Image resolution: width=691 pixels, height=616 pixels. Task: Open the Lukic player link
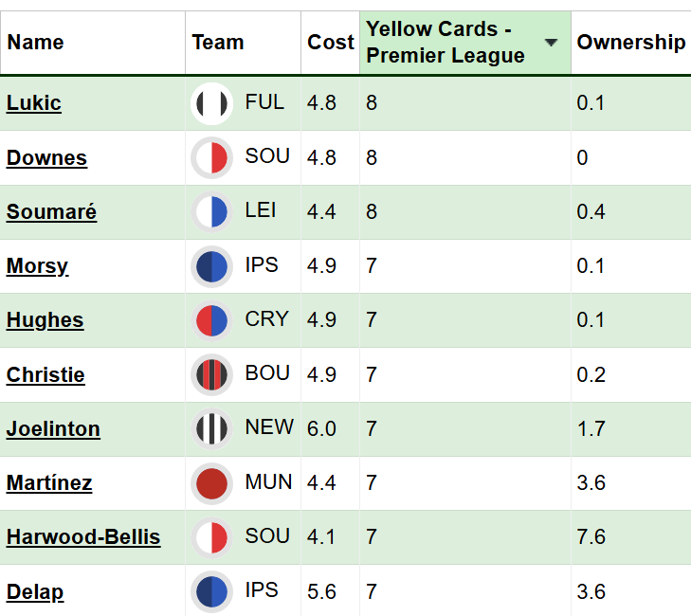click(34, 103)
